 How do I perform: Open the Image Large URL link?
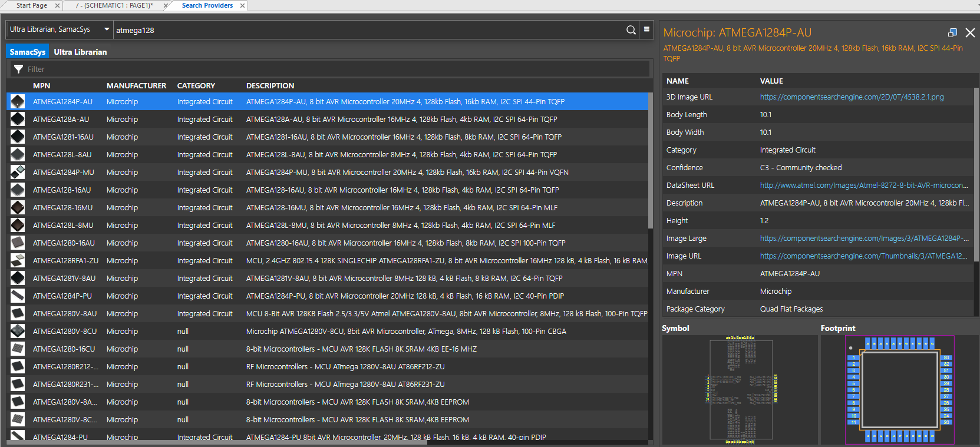864,239
